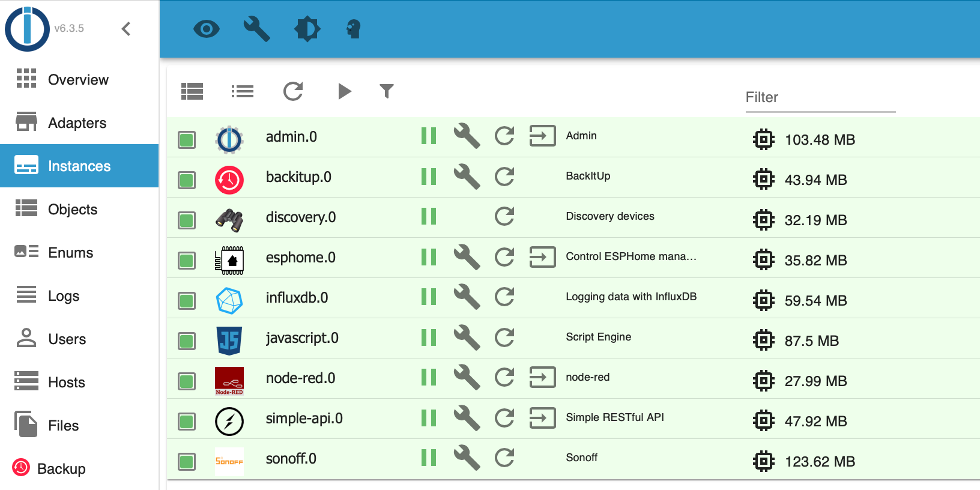Restart the simple-api.0 instance
980x490 pixels.
coord(504,417)
